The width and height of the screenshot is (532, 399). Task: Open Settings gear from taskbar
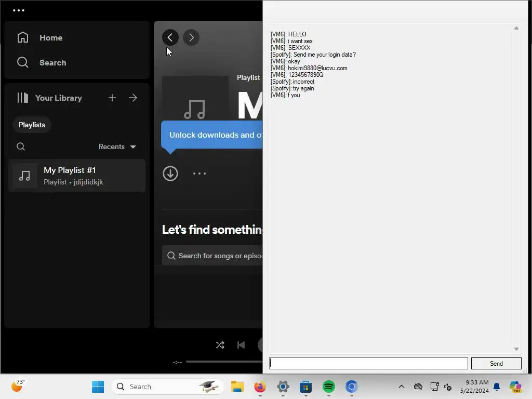283,387
